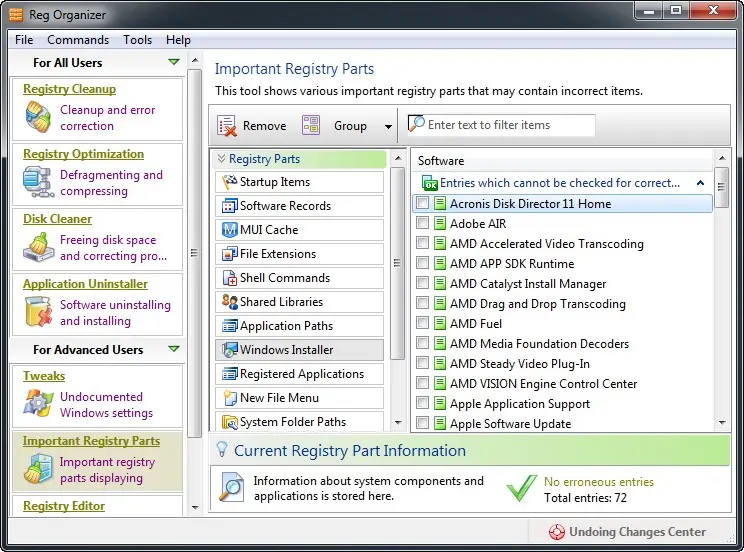
Task: Open the Application Uninstaller link
Action: (85, 284)
